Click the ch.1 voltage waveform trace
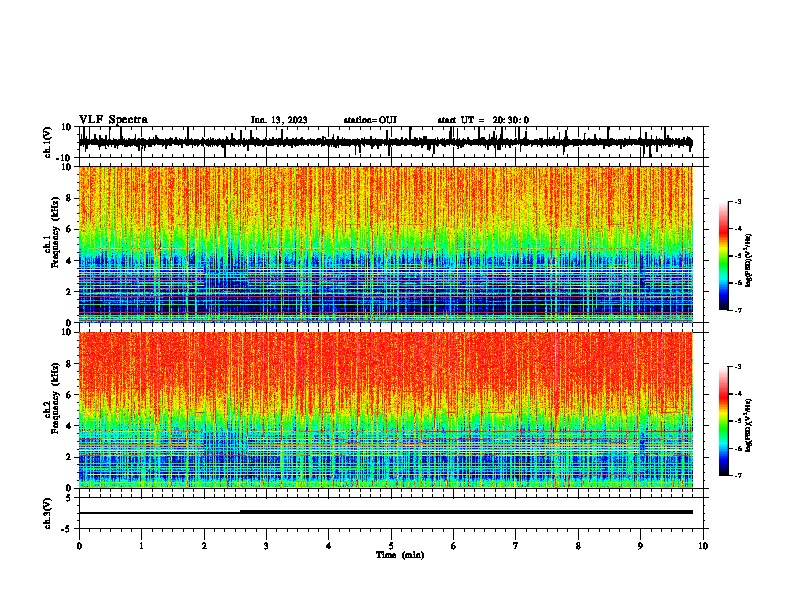This screenshot has width=792, height=612. click(385, 142)
